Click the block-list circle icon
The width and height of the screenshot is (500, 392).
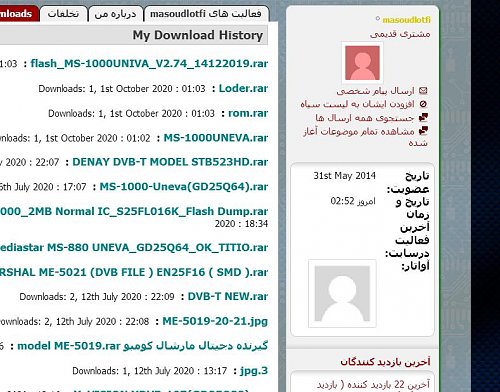pyautogui.click(x=423, y=104)
